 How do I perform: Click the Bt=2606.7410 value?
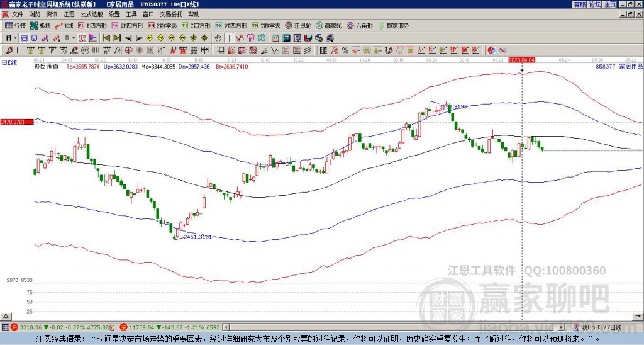232,67
